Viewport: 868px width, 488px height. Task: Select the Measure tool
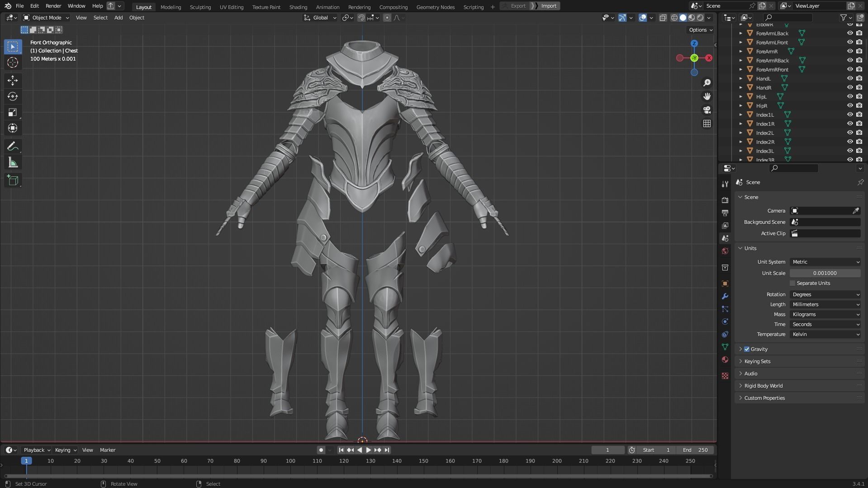click(13, 162)
